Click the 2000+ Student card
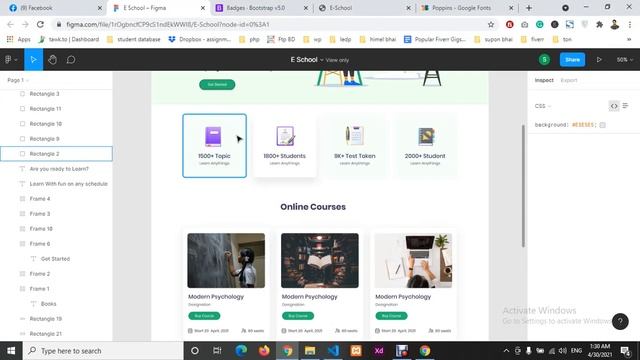Image resolution: width=640 pixels, height=360 pixels. [x=425, y=146]
